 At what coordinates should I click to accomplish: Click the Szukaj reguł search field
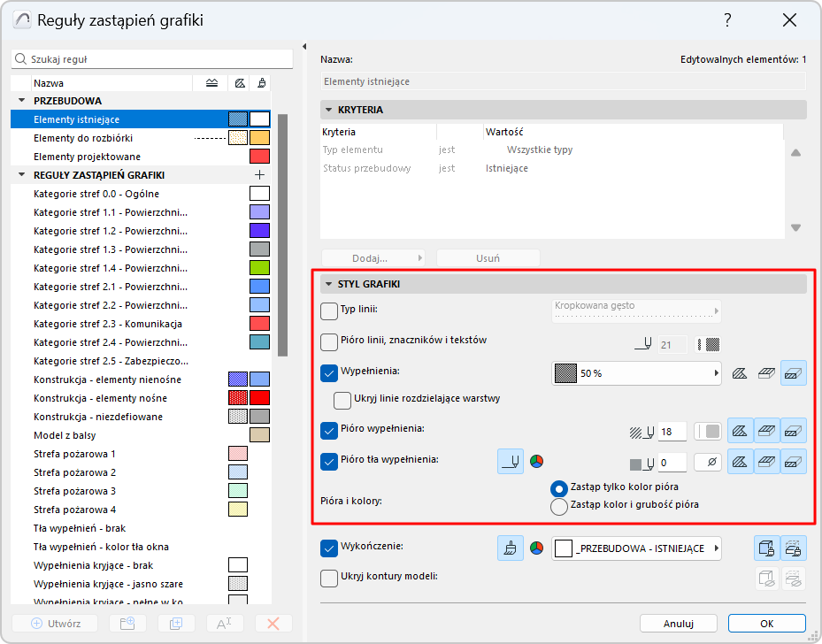click(152, 58)
